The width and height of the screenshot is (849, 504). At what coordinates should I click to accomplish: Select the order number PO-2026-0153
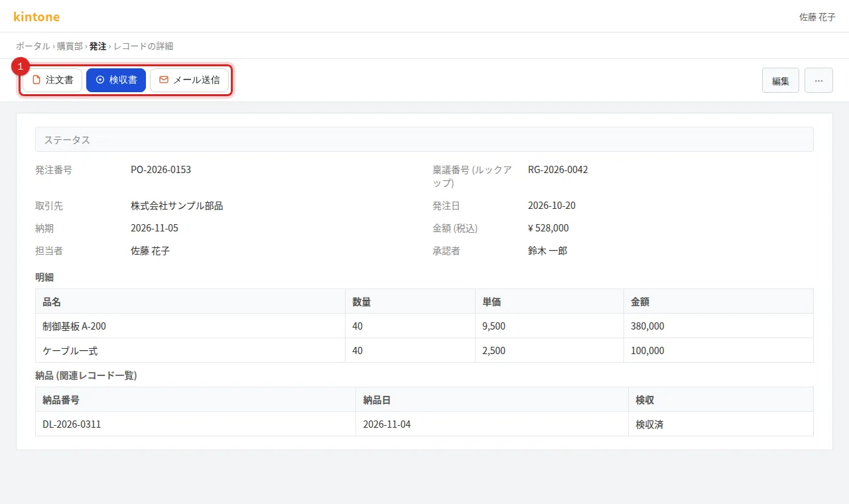161,170
